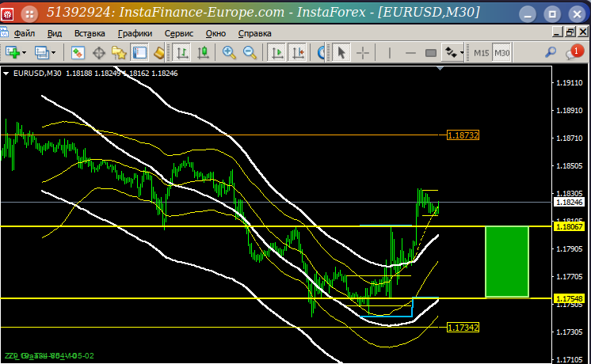Toggle the Terminal panel icon
Viewport: 591px width, 364px height.
point(139,52)
